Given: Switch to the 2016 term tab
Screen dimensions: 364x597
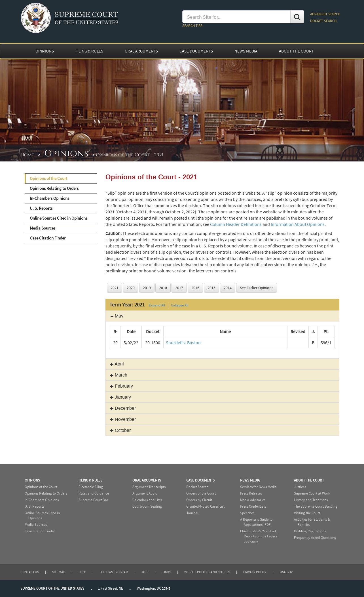Looking at the screenshot, I should pyautogui.click(x=195, y=288).
